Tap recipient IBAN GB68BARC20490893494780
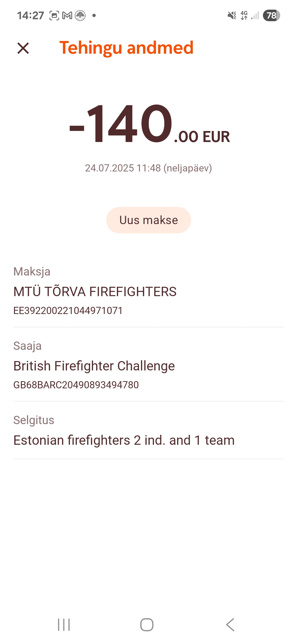297x644 pixels. [76, 385]
